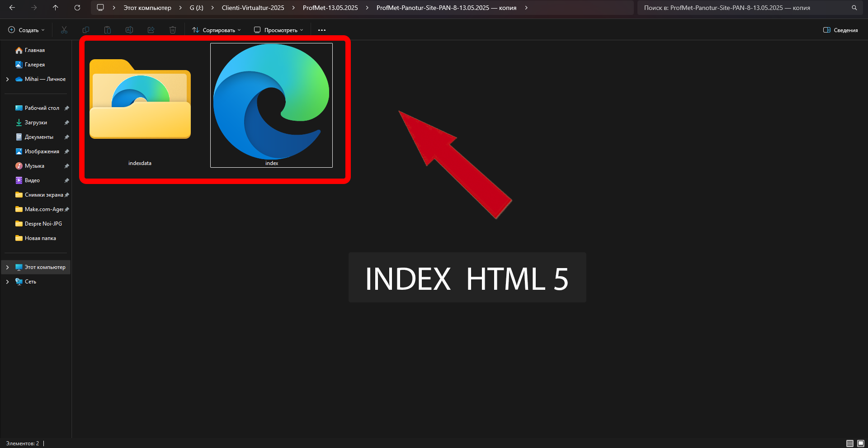This screenshot has height=448, width=868.
Task: Expand the Этот компьютер tree node
Action: [x=7, y=267]
